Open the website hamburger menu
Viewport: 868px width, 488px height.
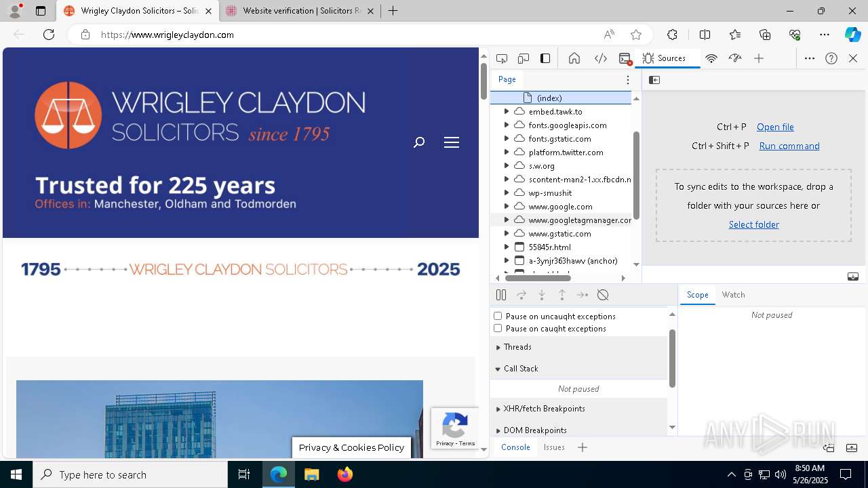(452, 142)
